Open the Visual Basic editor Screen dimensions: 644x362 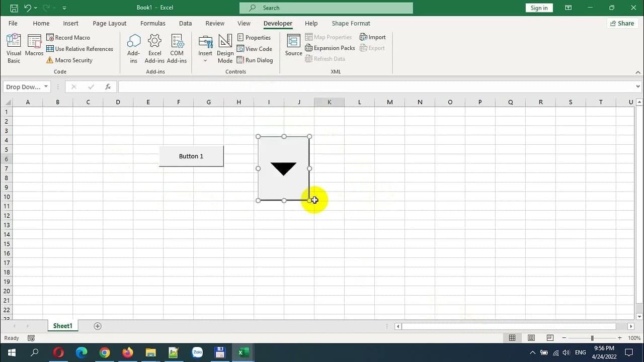pos(14,48)
